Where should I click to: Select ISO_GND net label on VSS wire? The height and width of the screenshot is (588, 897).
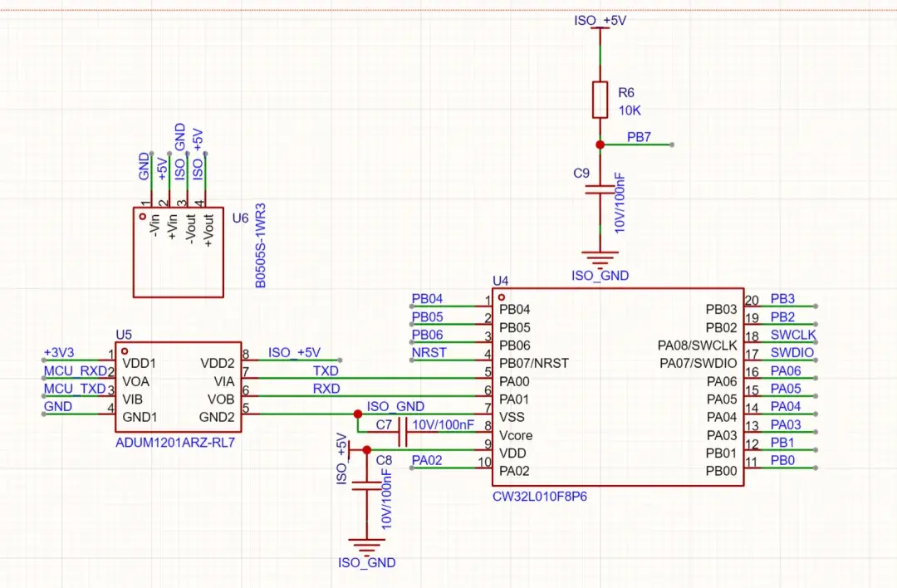[x=395, y=406]
